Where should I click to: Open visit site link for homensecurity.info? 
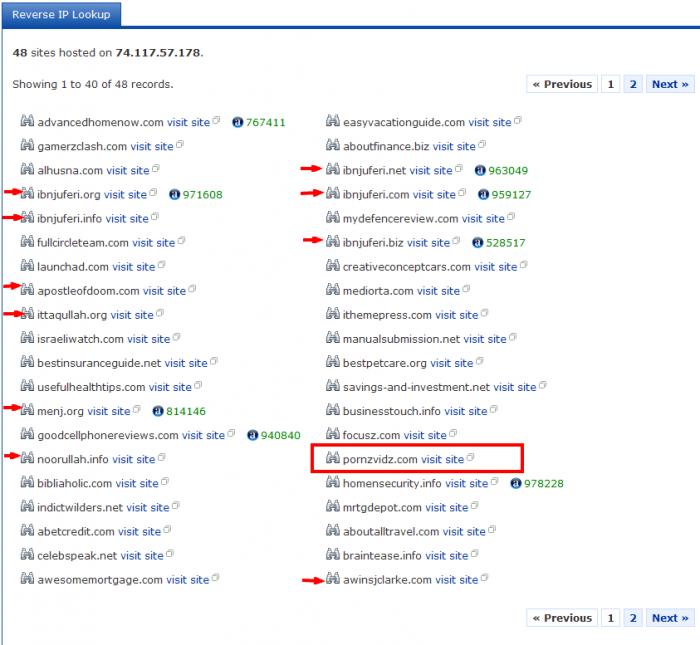click(467, 483)
